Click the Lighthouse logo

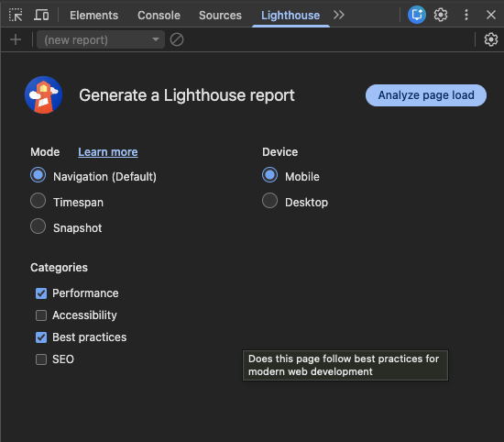point(43,94)
